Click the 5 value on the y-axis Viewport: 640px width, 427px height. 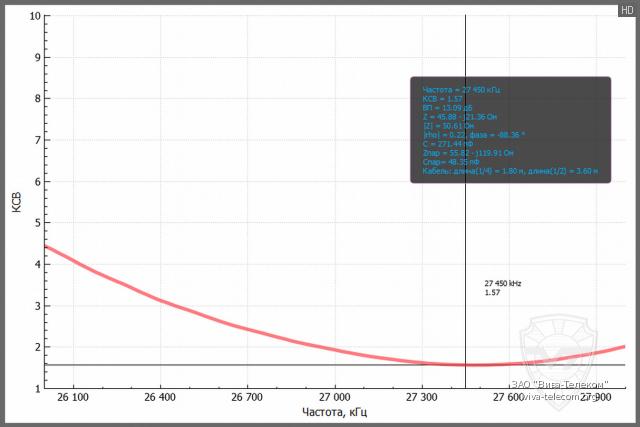click(x=37, y=223)
